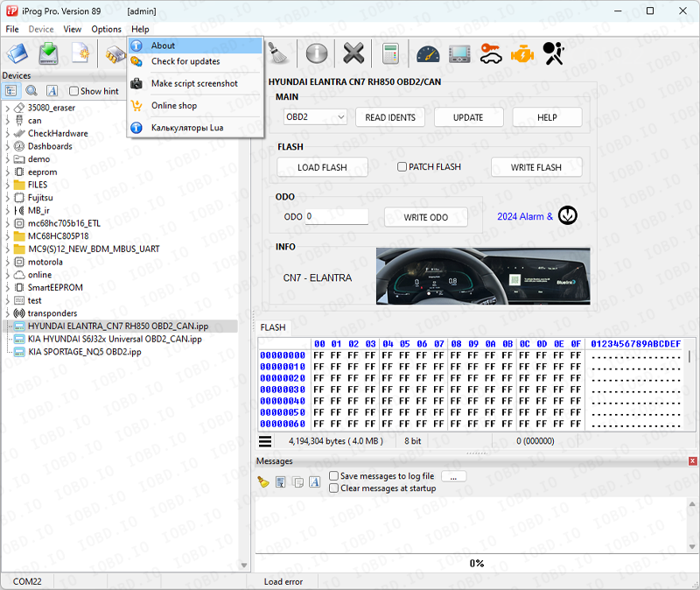Click the ODO value input field
The image size is (700, 590).
(337, 216)
